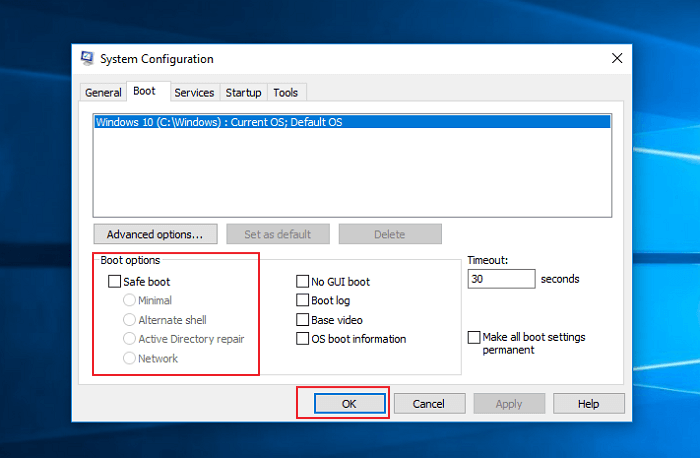Open the Services tab
700x458 pixels.
pyautogui.click(x=194, y=92)
